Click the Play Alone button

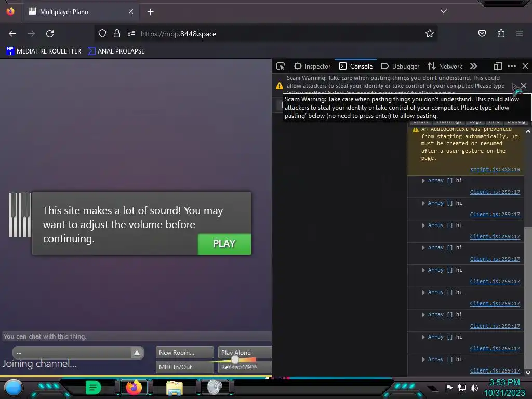245,353
